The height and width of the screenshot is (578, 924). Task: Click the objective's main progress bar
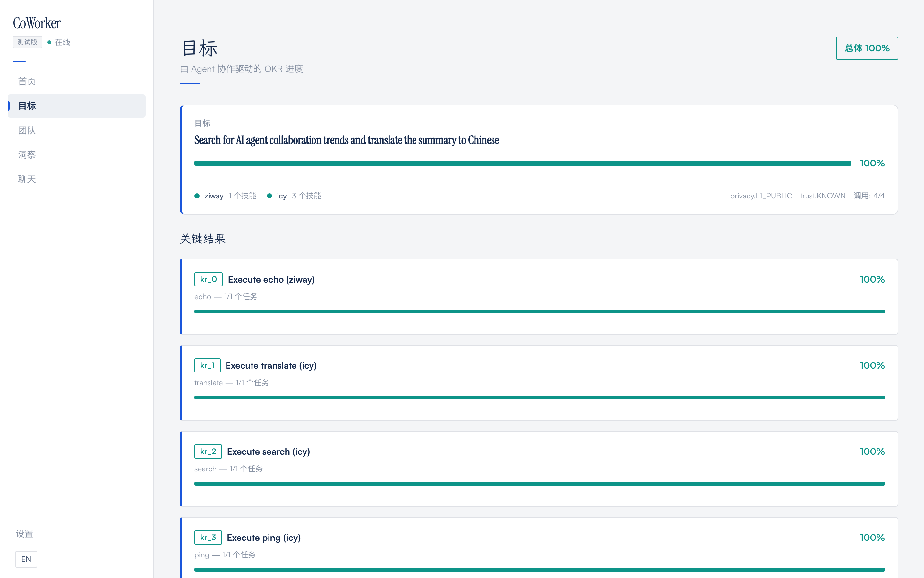pyautogui.click(x=523, y=163)
